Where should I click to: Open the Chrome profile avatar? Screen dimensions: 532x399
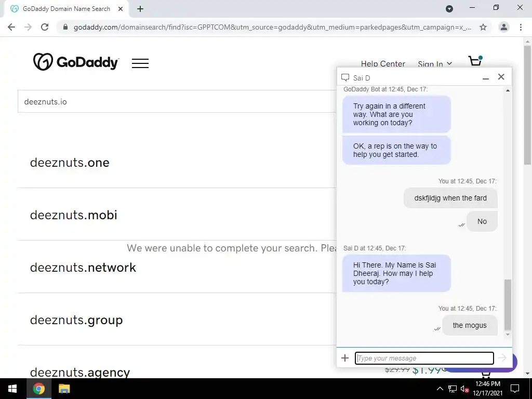tap(504, 27)
